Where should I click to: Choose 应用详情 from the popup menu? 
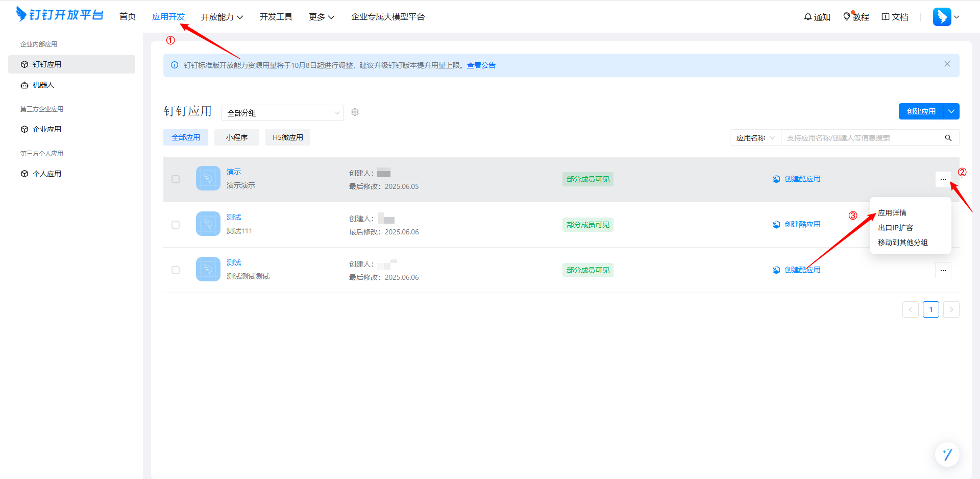pos(892,213)
